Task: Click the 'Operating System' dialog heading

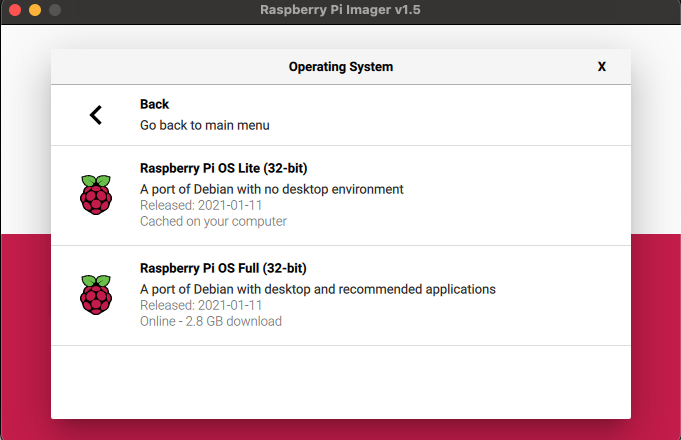Action: tap(341, 67)
